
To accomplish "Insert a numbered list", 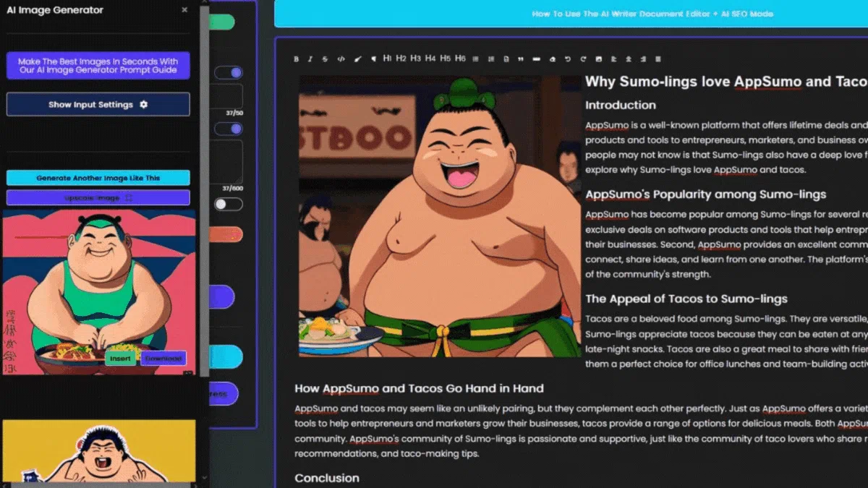I will (x=491, y=59).
